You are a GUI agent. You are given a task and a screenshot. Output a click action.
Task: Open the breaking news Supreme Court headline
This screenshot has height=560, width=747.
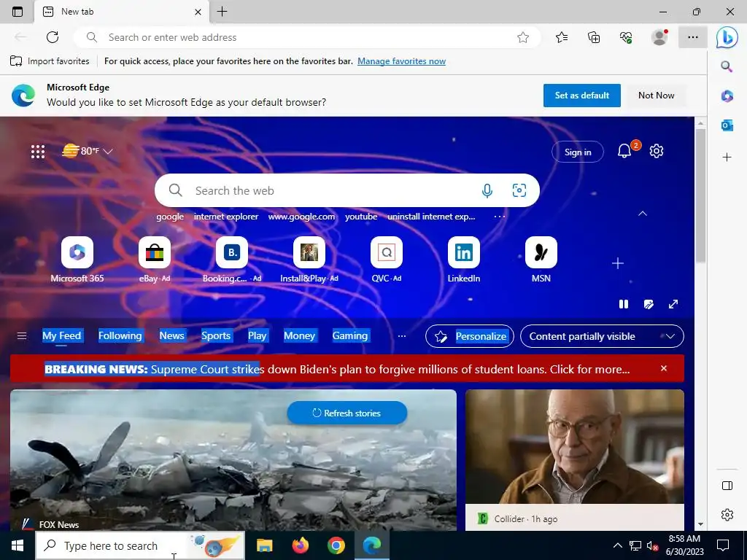click(x=337, y=369)
